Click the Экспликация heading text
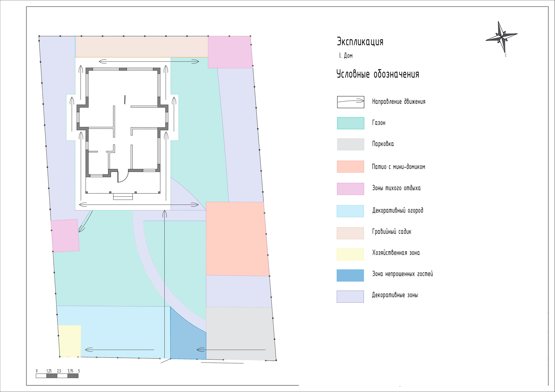 [360, 42]
